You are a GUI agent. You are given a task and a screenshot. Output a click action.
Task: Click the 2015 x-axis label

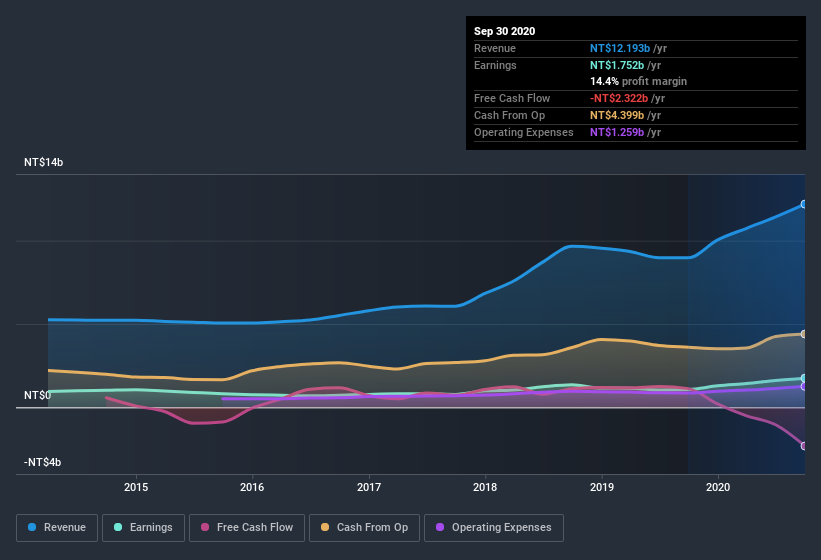[136, 487]
